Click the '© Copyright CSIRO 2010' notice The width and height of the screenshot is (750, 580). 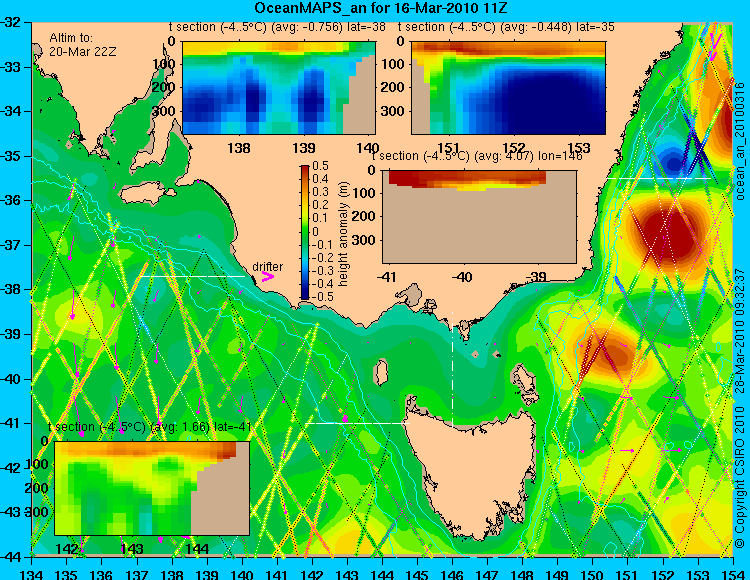(740, 478)
